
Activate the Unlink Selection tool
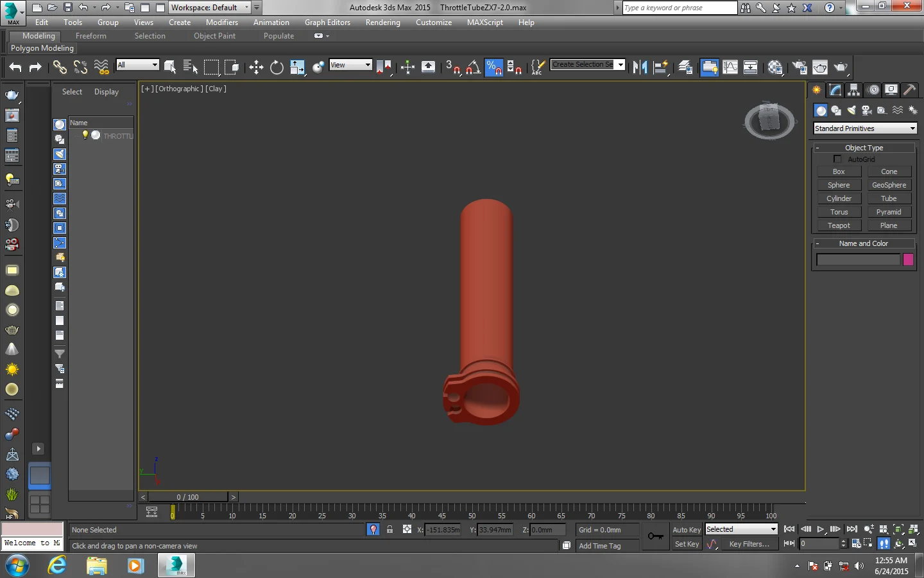pyautogui.click(x=80, y=67)
